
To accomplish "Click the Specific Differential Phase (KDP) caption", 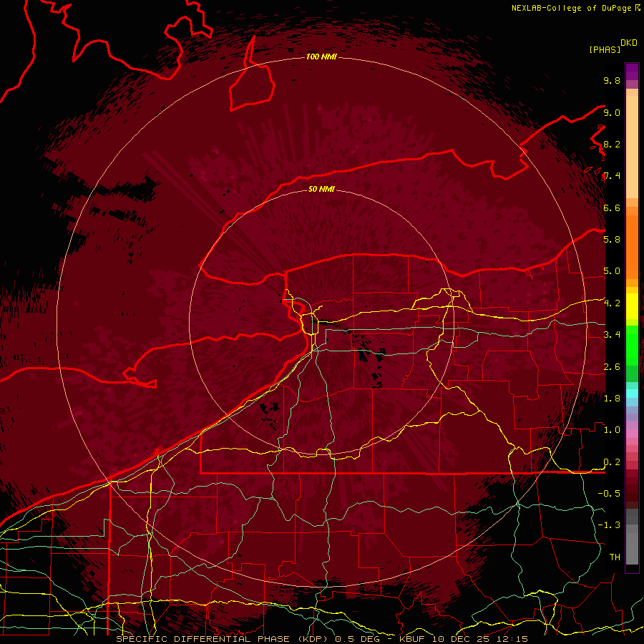I will (x=223, y=639).
